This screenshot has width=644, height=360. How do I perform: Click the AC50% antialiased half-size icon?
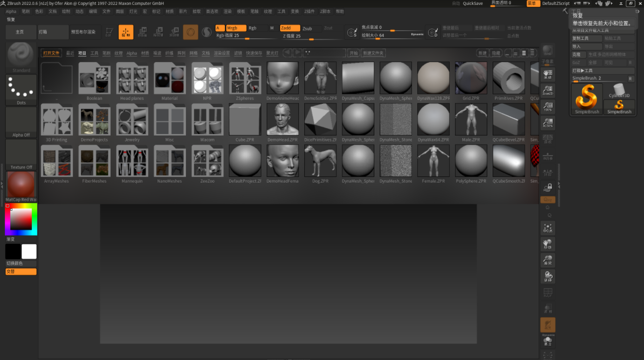click(547, 123)
